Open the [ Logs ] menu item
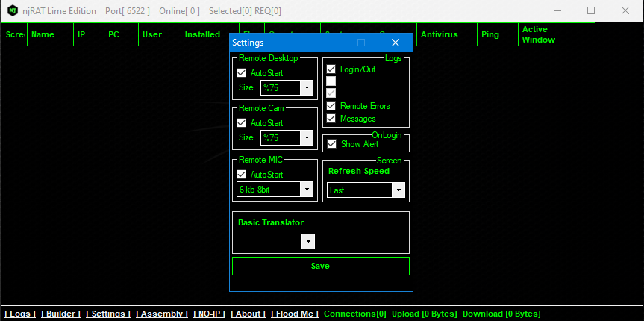The height and width of the screenshot is (321, 644). (x=20, y=314)
